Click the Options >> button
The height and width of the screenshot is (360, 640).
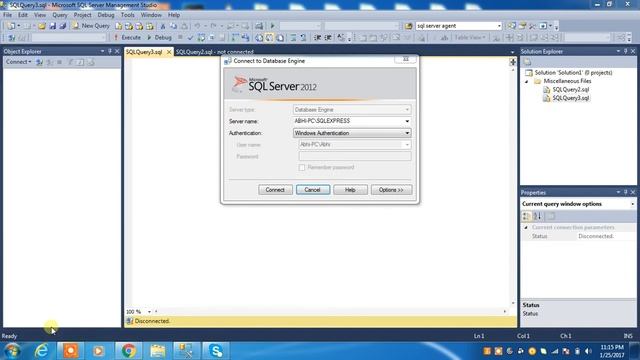(x=391, y=190)
